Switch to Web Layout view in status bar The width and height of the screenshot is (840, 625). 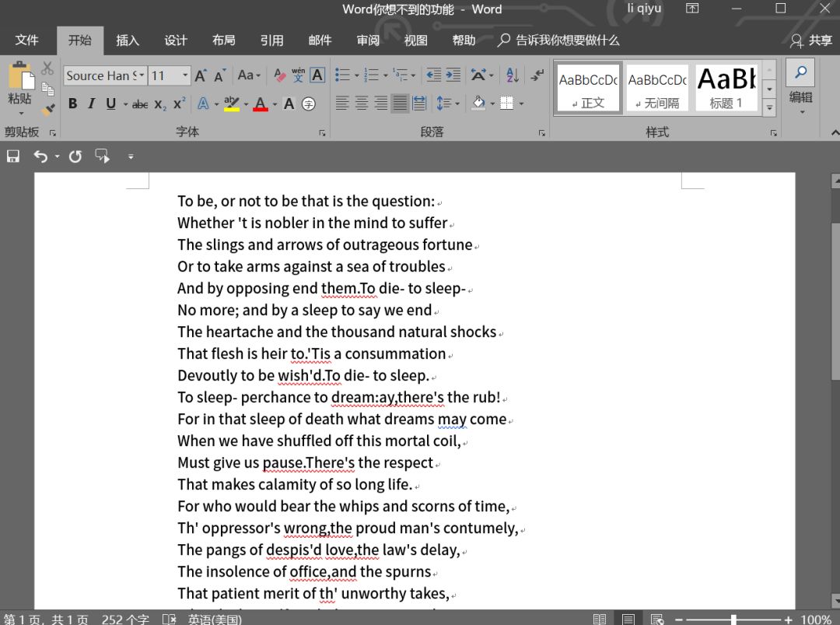pos(657,619)
